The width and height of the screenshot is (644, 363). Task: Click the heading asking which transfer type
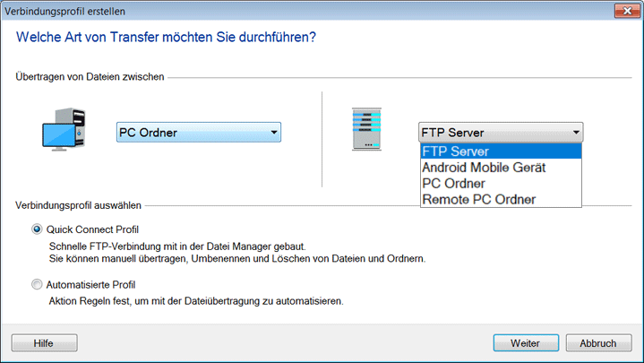click(167, 38)
